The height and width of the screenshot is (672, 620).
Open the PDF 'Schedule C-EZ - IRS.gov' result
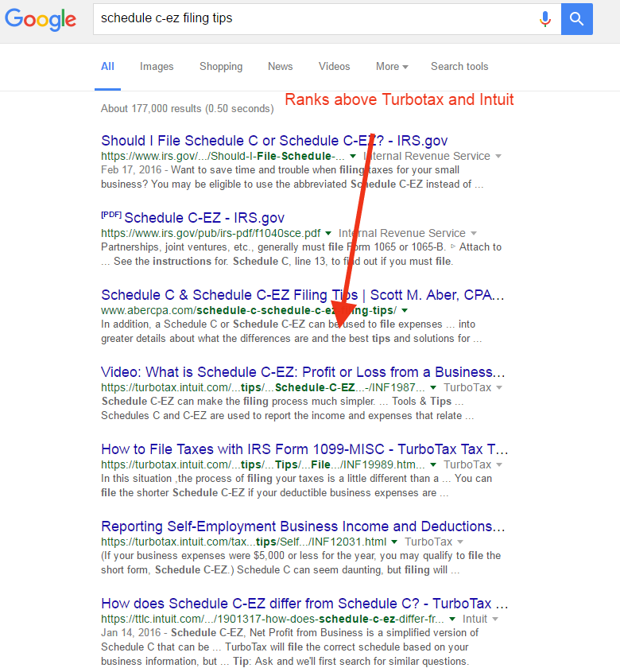[x=204, y=218]
